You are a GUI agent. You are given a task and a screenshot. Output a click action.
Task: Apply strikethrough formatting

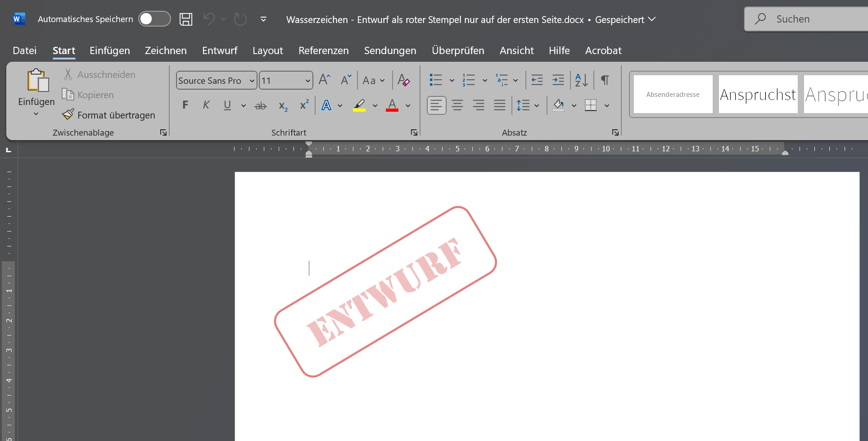coord(261,106)
